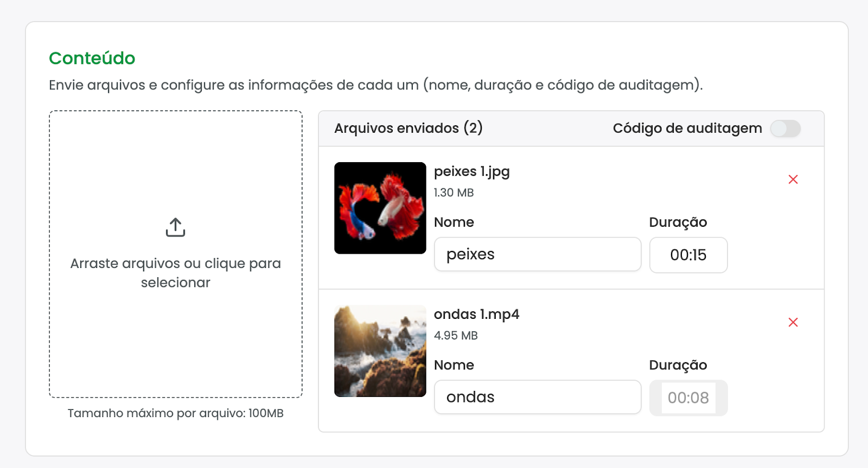This screenshot has height=468, width=868.
Task: Click the '1.30 MB' file size
Action: click(x=454, y=193)
